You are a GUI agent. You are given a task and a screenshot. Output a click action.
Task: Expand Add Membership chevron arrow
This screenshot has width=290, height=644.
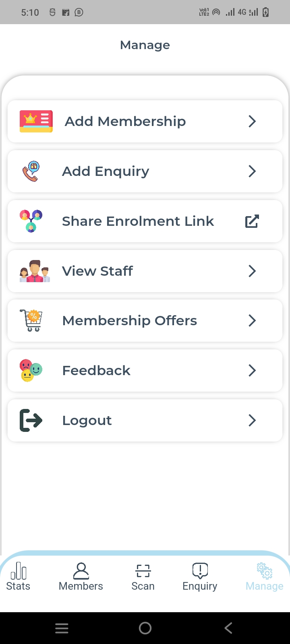coord(252,121)
